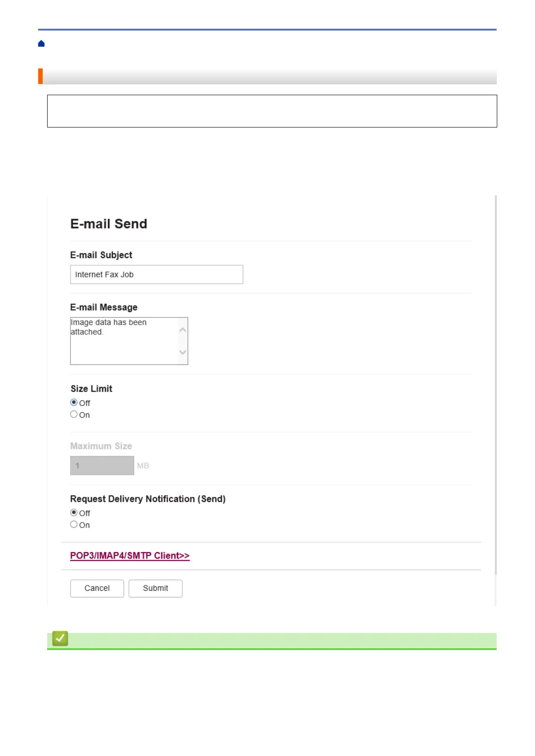Click the Off label under Size Limit
Viewport: 535px width, 756px height.
84,403
